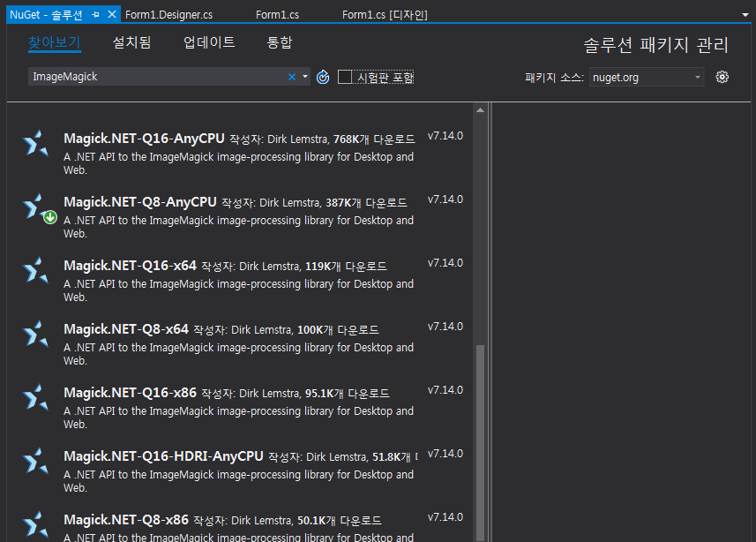The image size is (756, 542).
Task: Select the Magick.NET-Q16-x86 package title
Action: coord(131,393)
